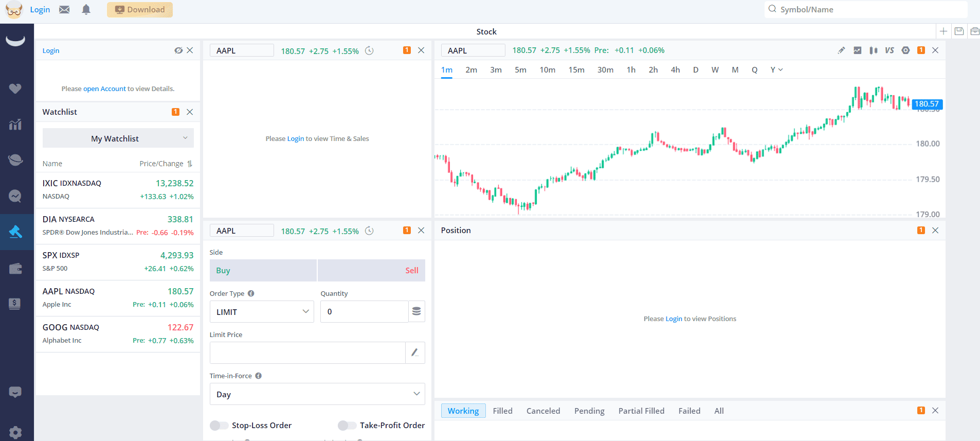Open the settings gear in sidebar

coord(15,432)
